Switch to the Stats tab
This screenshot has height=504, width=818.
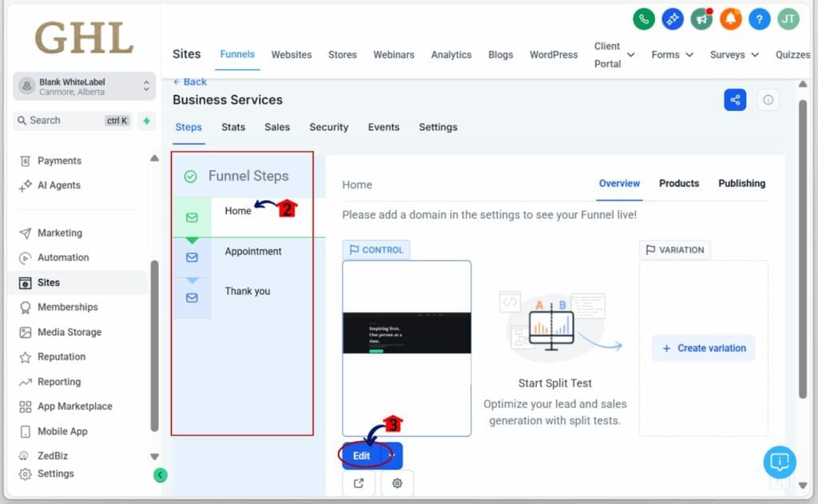(233, 127)
